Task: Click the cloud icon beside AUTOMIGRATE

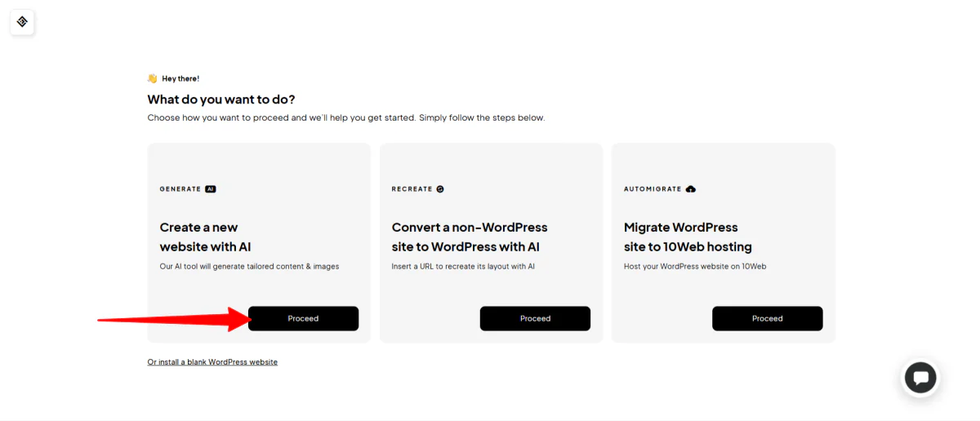Action: coord(691,188)
